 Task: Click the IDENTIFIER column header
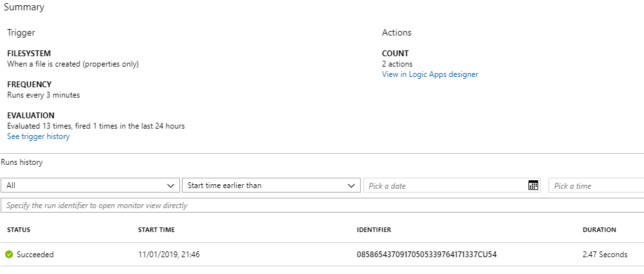click(x=374, y=230)
